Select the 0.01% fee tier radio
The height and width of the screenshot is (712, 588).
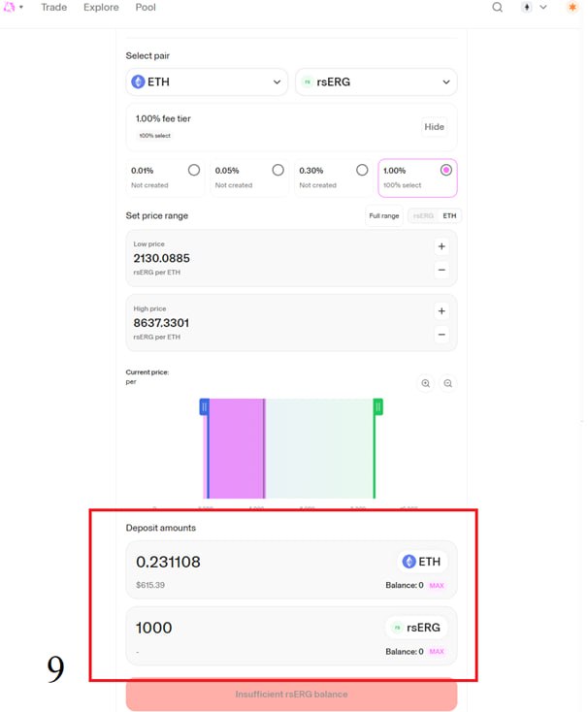click(194, 170)
